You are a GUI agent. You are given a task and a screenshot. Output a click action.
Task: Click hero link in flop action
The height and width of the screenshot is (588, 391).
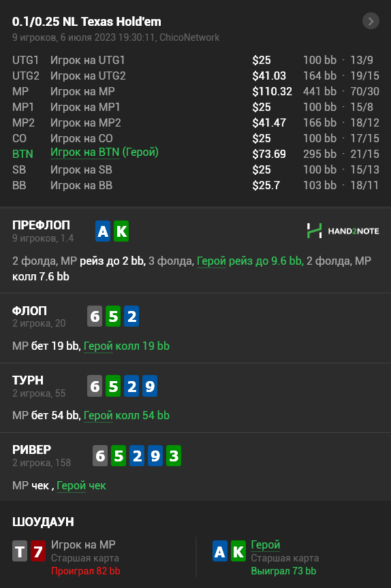[98, 346]
